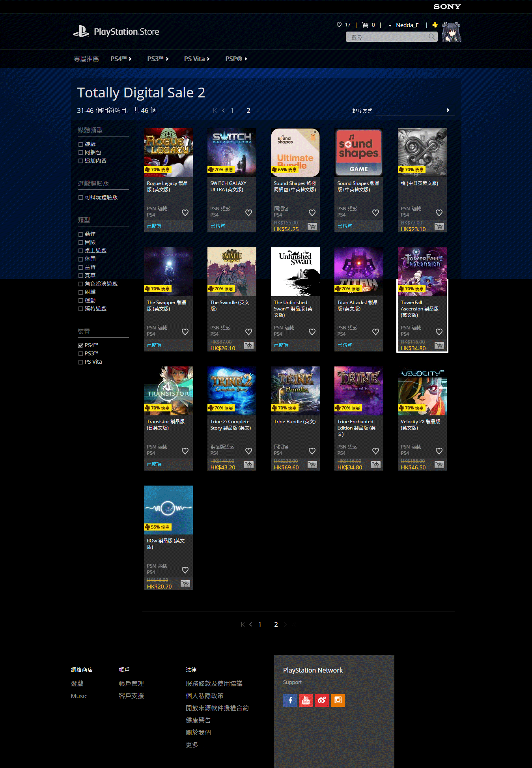Image resolution: width=532 pixels, height=768 pixels.
Task: Open 專屬推薦 menu item
Action: point(86,59)
